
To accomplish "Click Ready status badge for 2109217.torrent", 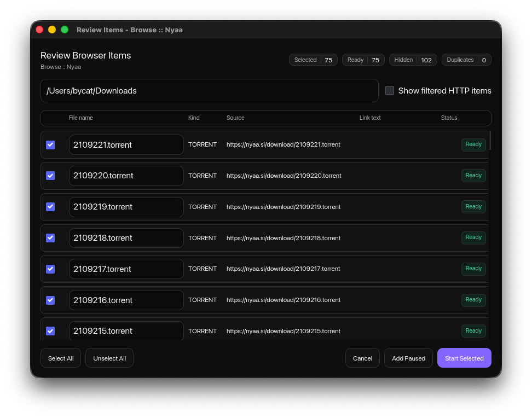I will click(x=473, y=269).
